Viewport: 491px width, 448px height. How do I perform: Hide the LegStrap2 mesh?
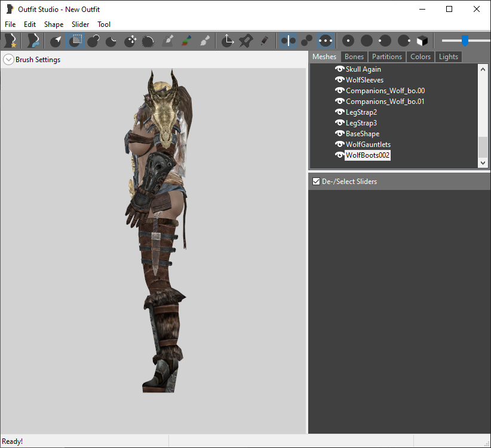point(340,112)
